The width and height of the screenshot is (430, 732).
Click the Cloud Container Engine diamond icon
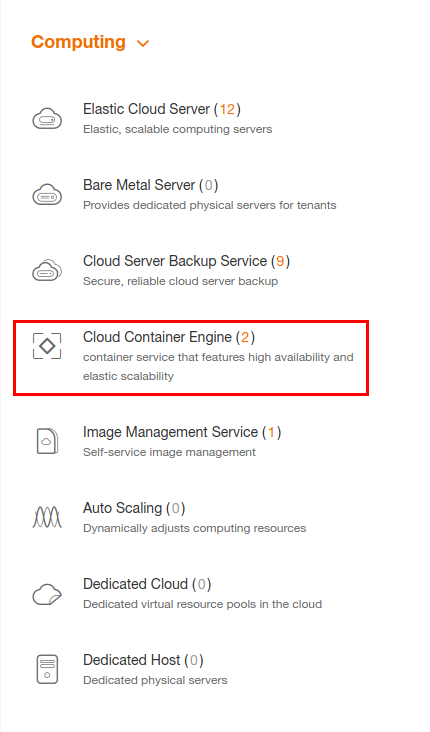[47, 346]
